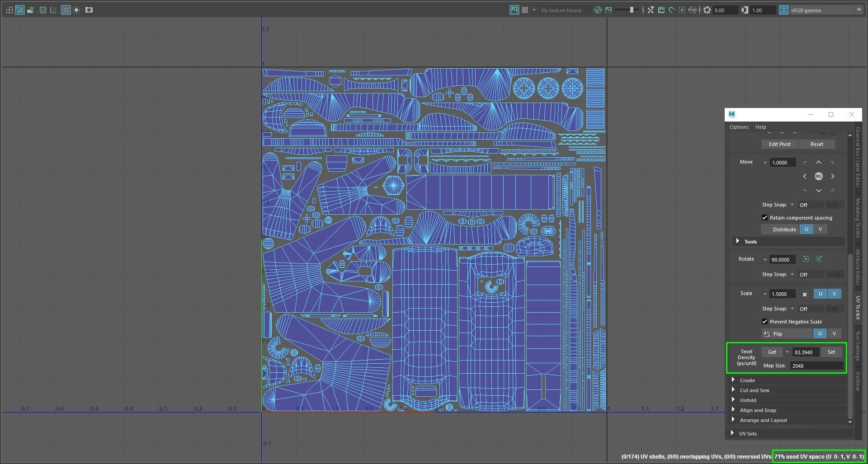Click the RGB channels display icon

(x=598, y=10)
